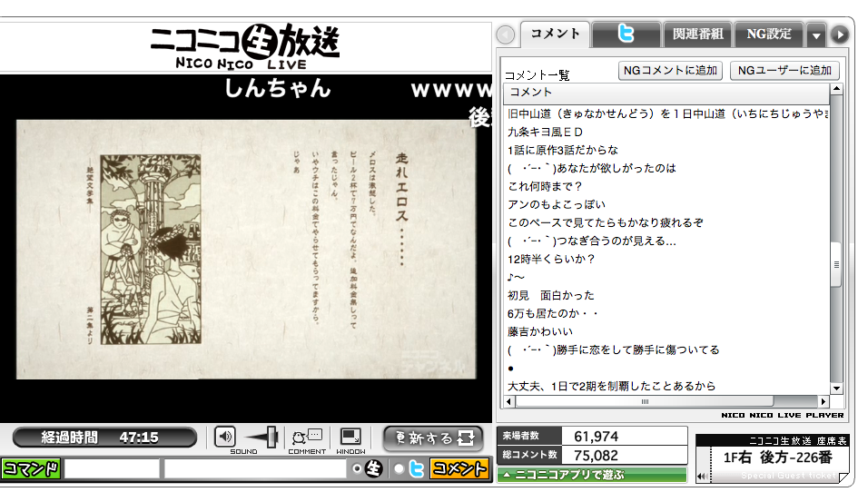Submit with the orange コメント button
Screen dimensions: 868x492
(459, 468)
